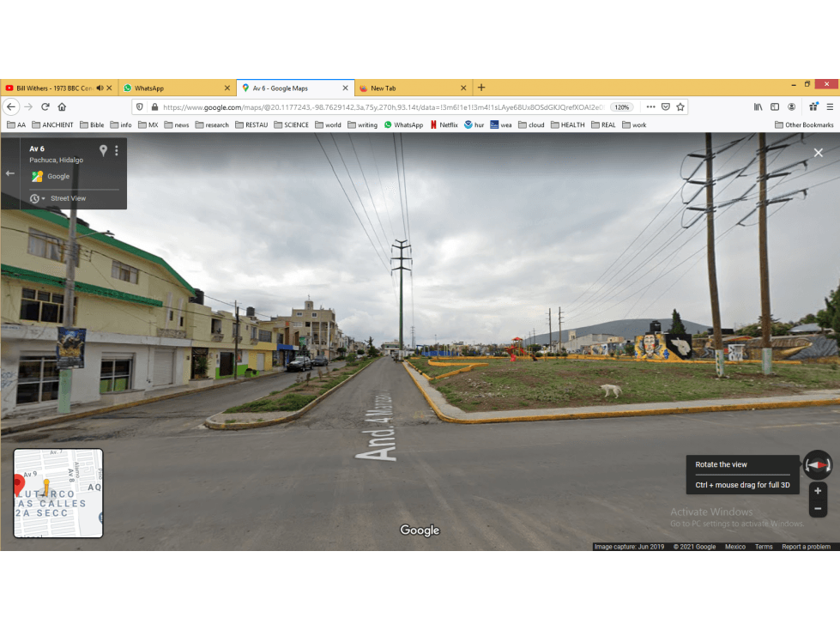
Task: Click the location pin icon beside Av 6
Action: pos(104,150)
